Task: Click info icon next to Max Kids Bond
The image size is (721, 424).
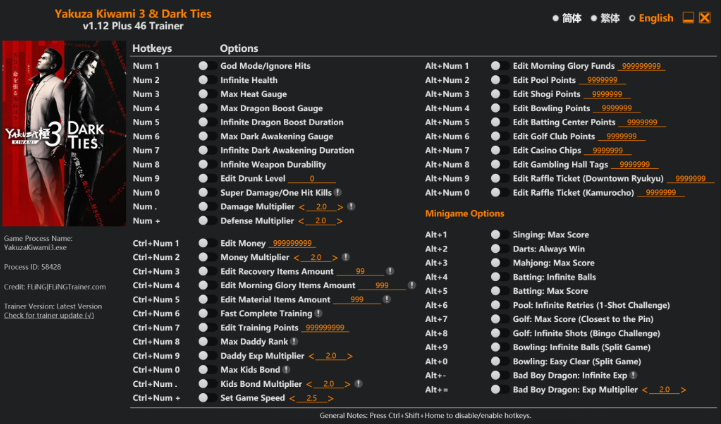Action: click(x=286, y=370)
